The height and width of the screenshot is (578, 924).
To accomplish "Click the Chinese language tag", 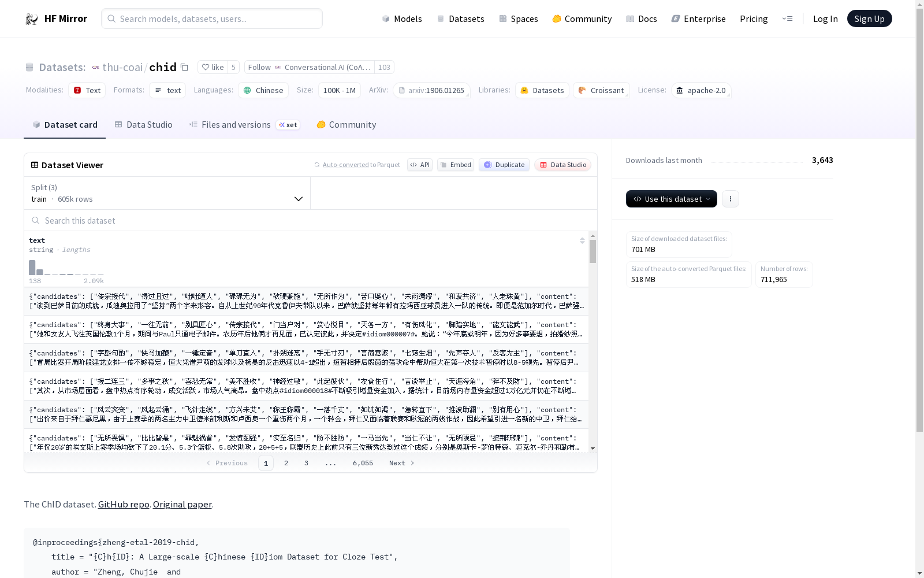I will (263, 90).
